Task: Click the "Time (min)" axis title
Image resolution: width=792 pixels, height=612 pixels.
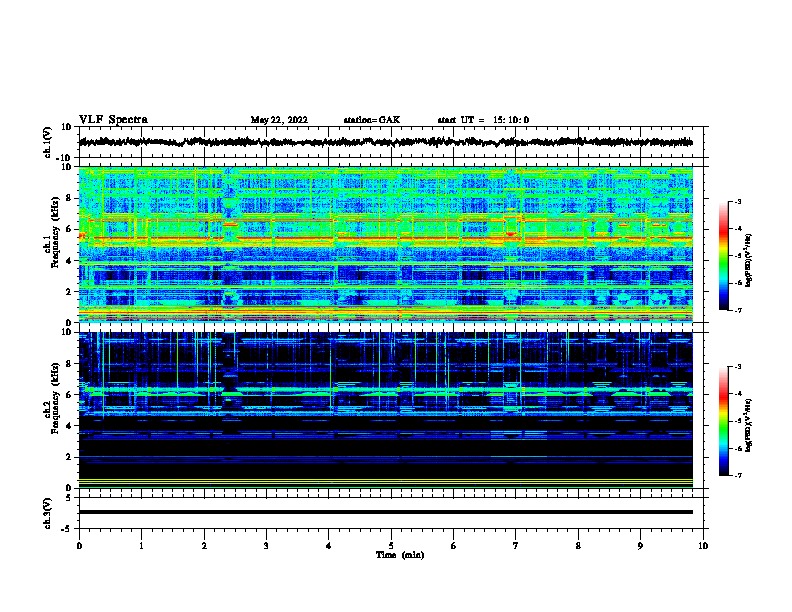Action: 400,555
